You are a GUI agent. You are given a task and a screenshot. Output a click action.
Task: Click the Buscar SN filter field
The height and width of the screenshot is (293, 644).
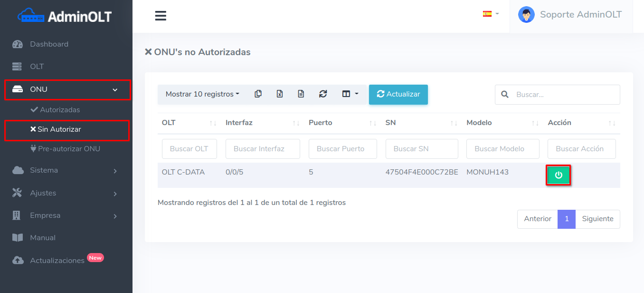pyautogui.click(x=422, y=149)
